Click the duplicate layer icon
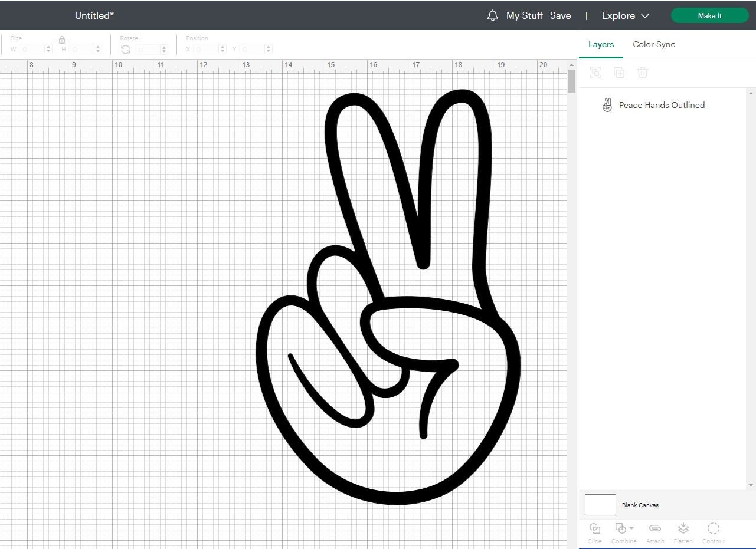Image resolution: width=756 pixels, height=549 pixels. pos(619,73)
